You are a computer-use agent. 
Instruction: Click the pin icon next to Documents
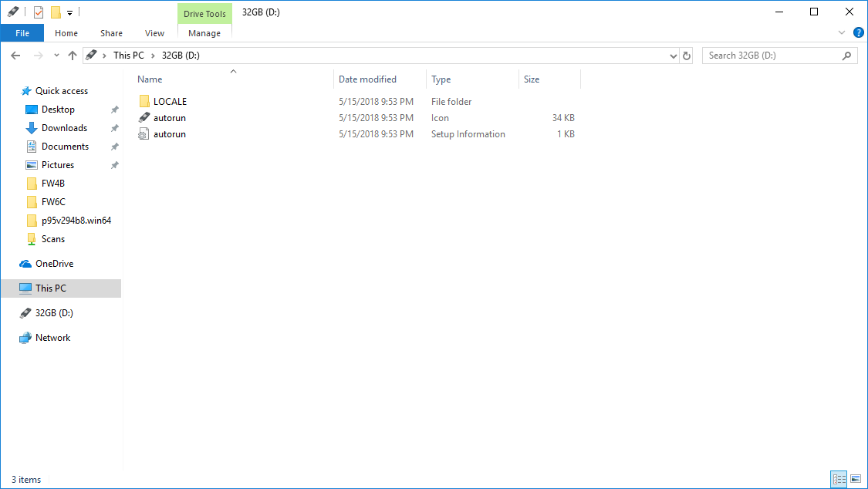115,147
